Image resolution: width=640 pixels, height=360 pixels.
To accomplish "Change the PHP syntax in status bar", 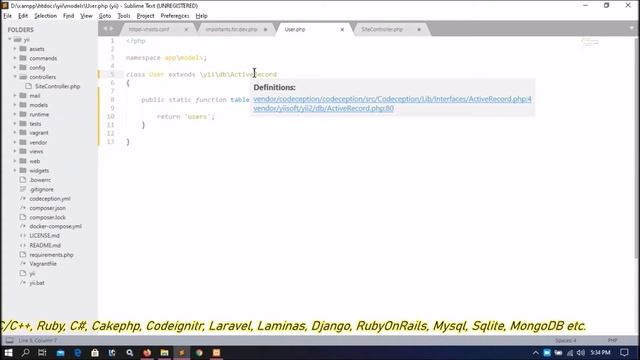I will (612, 340).
